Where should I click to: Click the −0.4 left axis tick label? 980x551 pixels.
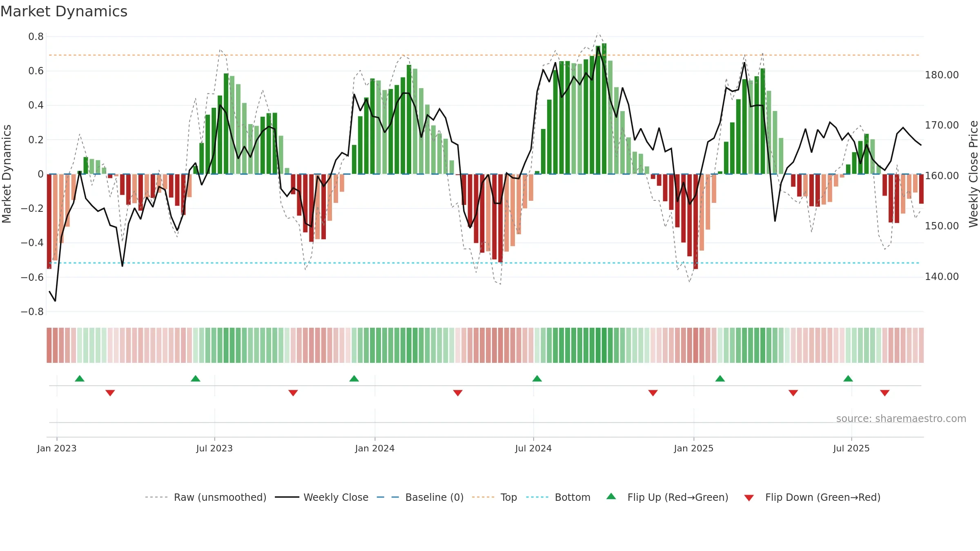point(32,243)
